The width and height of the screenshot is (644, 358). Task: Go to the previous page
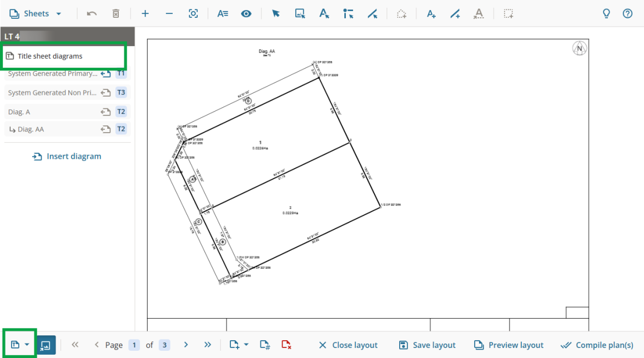pos(97,345)
